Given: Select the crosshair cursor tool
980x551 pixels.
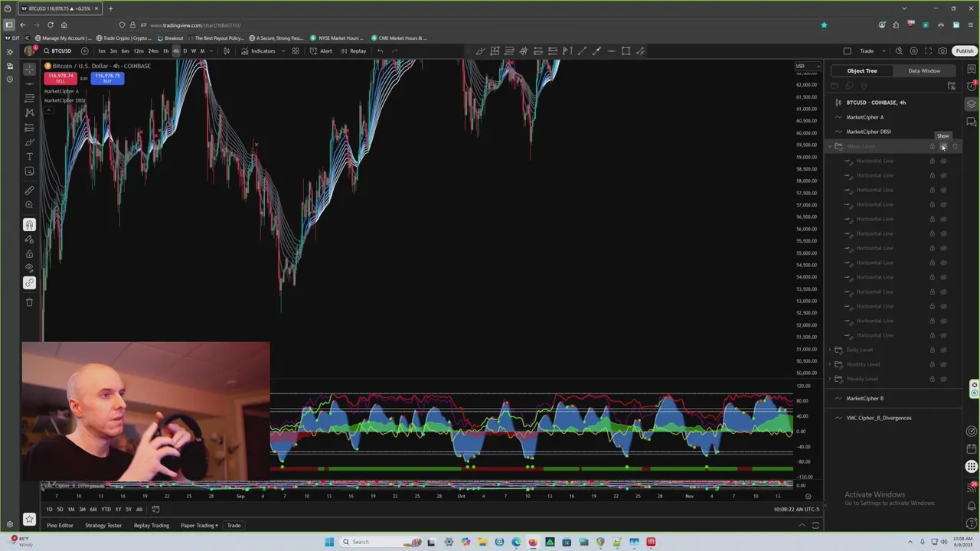Looking at the screenshot, I should 29,69.
